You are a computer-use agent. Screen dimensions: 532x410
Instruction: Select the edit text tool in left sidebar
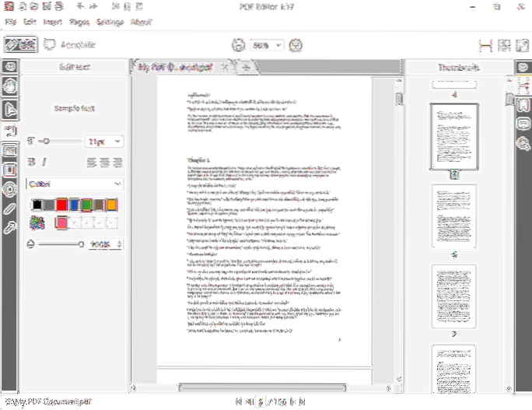(10, 131)
